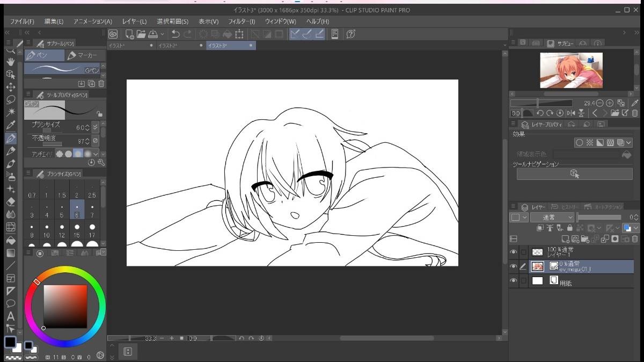Choose brush size 10 preset
The image size is (644, 362).
point(47,232)
